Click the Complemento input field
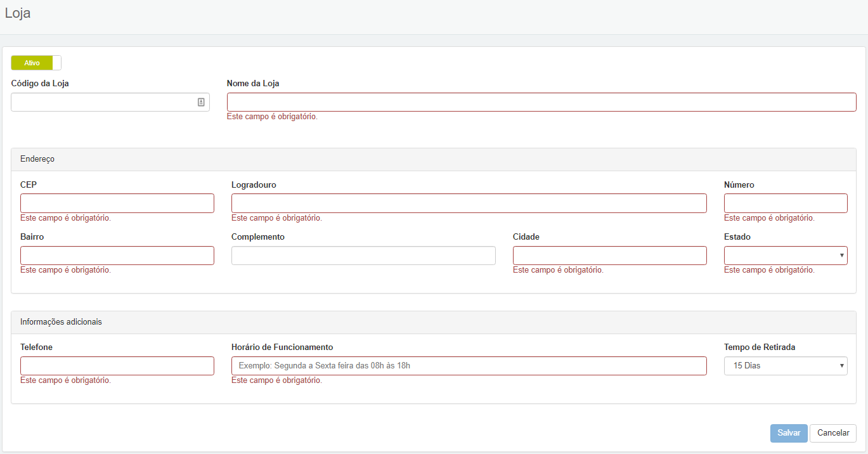 point(363,256)
